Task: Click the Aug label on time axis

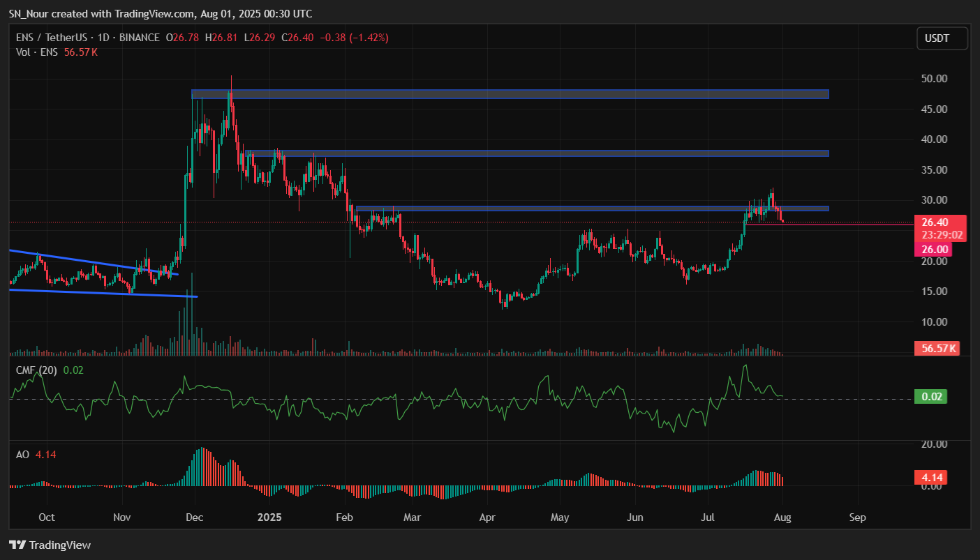Action: coord(783,517)
